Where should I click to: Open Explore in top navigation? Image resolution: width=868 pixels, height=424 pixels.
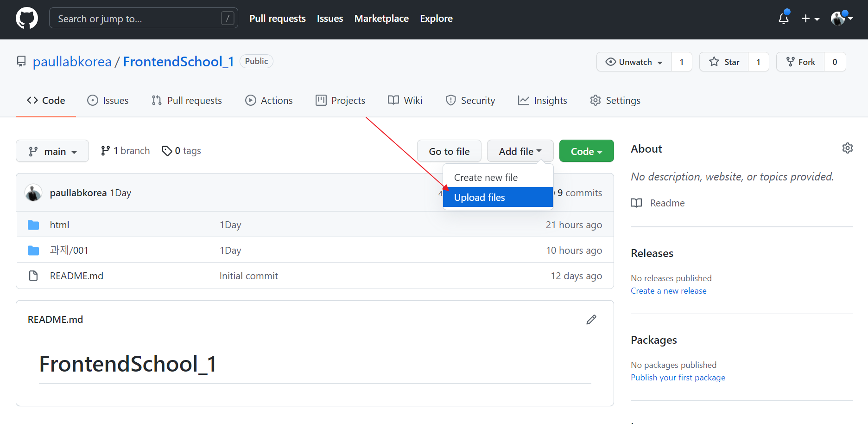436,19
